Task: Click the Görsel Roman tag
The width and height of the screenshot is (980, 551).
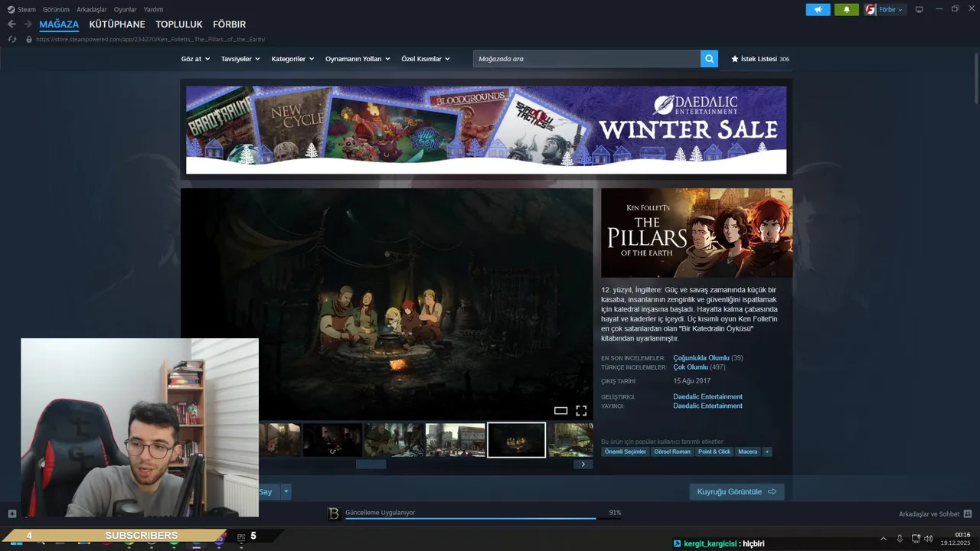Action: click(x=672, y=452)
